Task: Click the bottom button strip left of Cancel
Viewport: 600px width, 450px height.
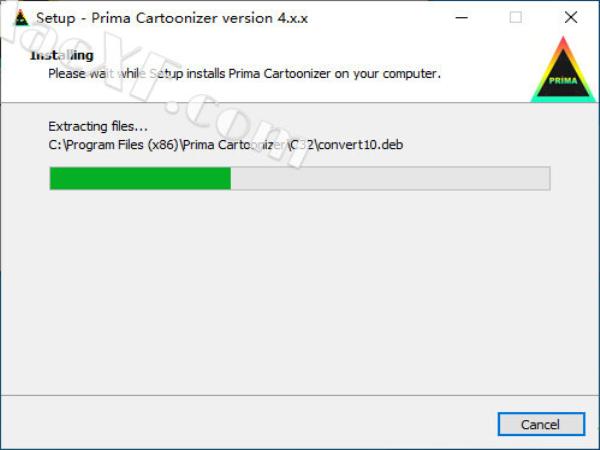Action: [x=249, y=423]
